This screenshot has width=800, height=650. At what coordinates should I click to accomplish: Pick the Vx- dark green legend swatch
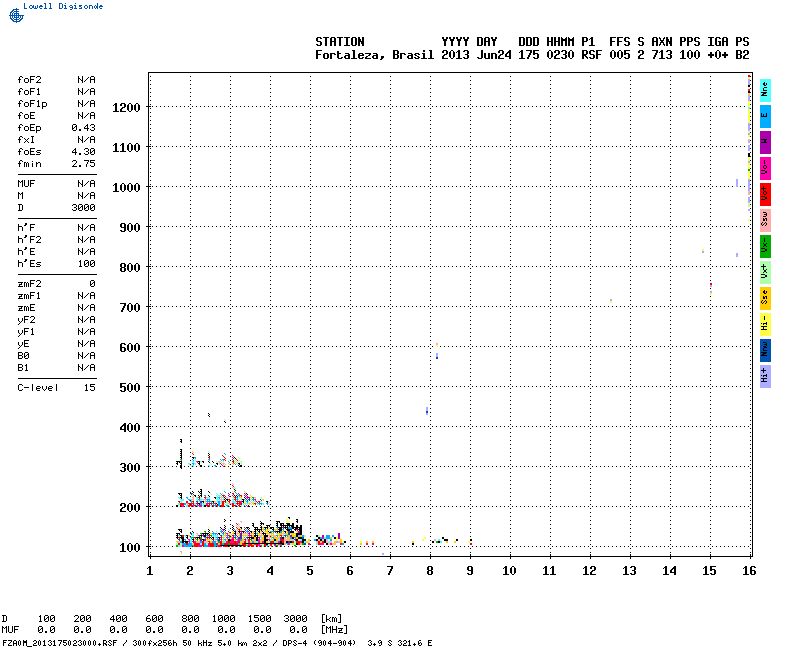(765, 246)
